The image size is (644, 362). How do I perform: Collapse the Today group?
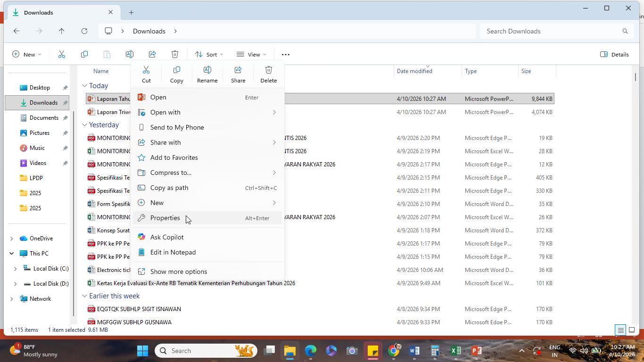point(84,86)
